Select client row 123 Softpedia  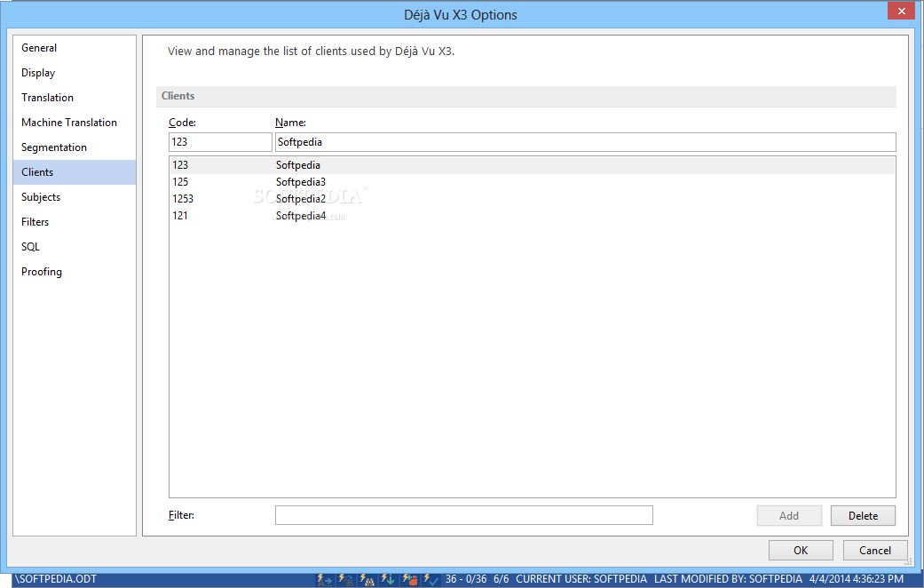(533, 165)
